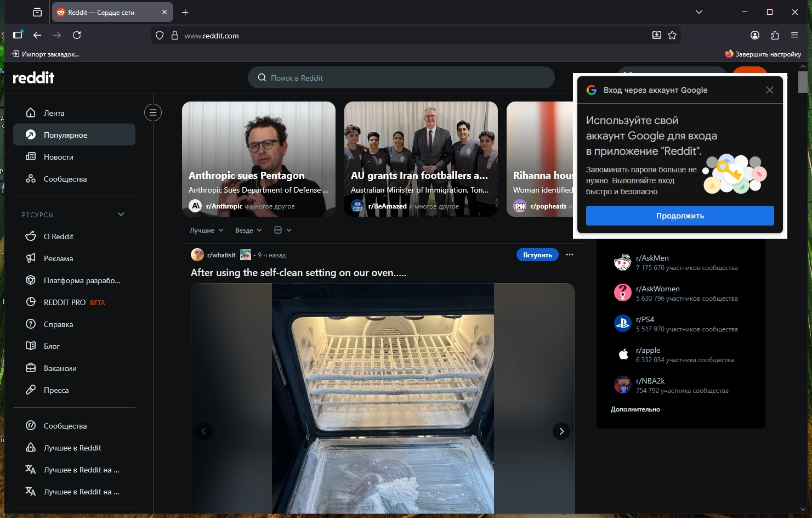Click Продолжить in the Google sign-in popup
The height and width of the screenshot is (518, 812).
pyautogui.click(x=680, y=216)
